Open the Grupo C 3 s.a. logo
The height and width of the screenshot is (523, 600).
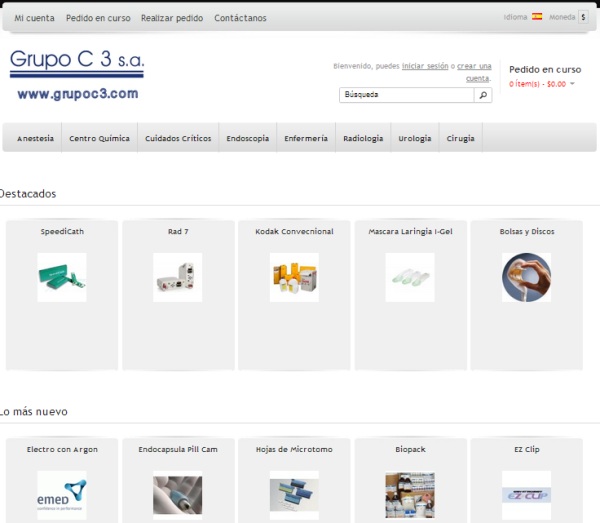coord(77,64)
